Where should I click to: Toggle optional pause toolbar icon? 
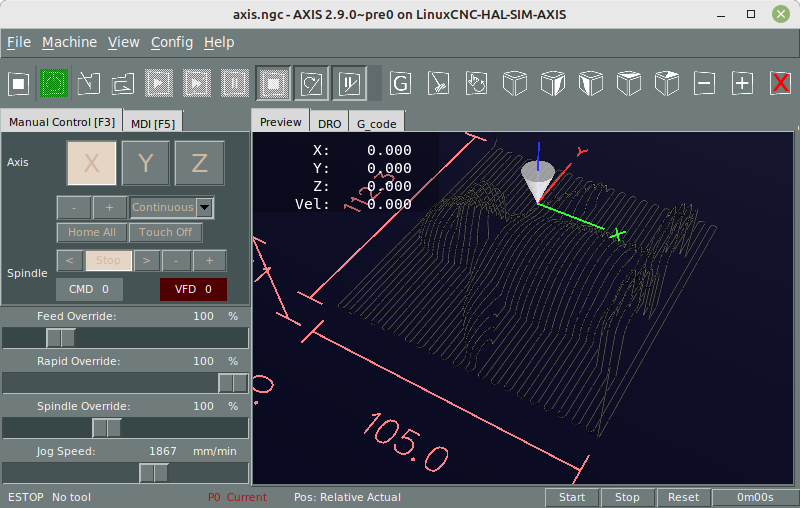click(x=349, y=83)
